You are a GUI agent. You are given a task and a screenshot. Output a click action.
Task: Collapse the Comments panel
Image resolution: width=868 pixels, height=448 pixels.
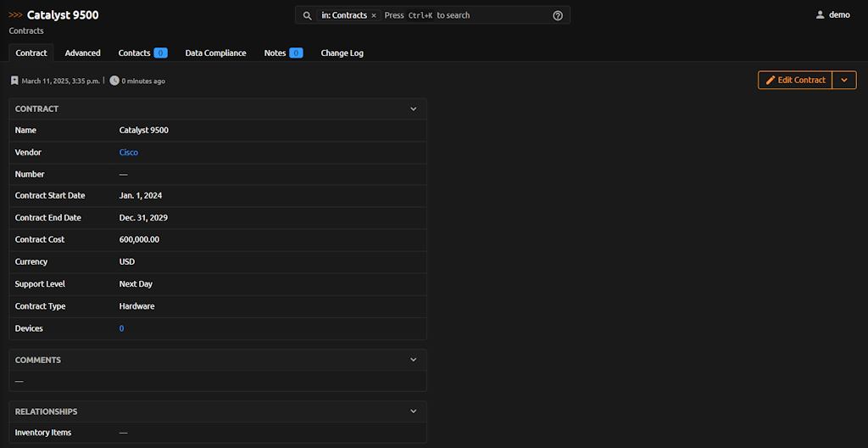click(414, 360)
